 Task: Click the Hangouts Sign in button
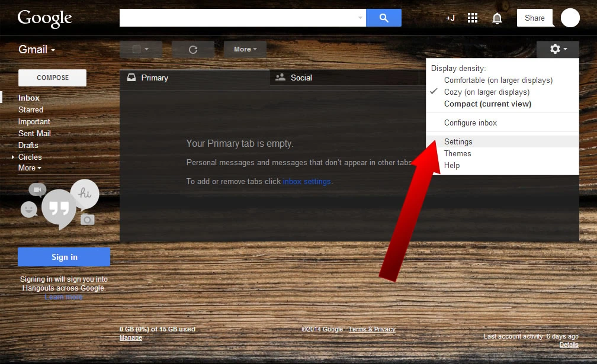point(64,257)
